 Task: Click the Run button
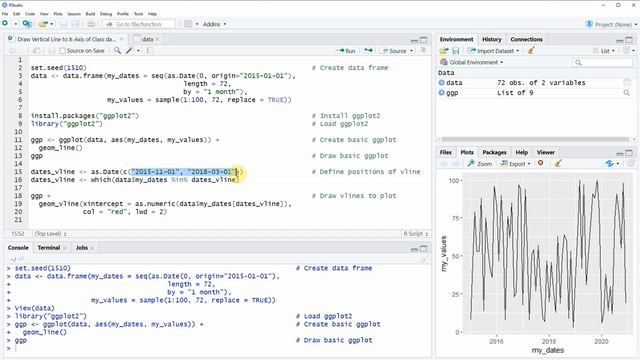(346, 51)
